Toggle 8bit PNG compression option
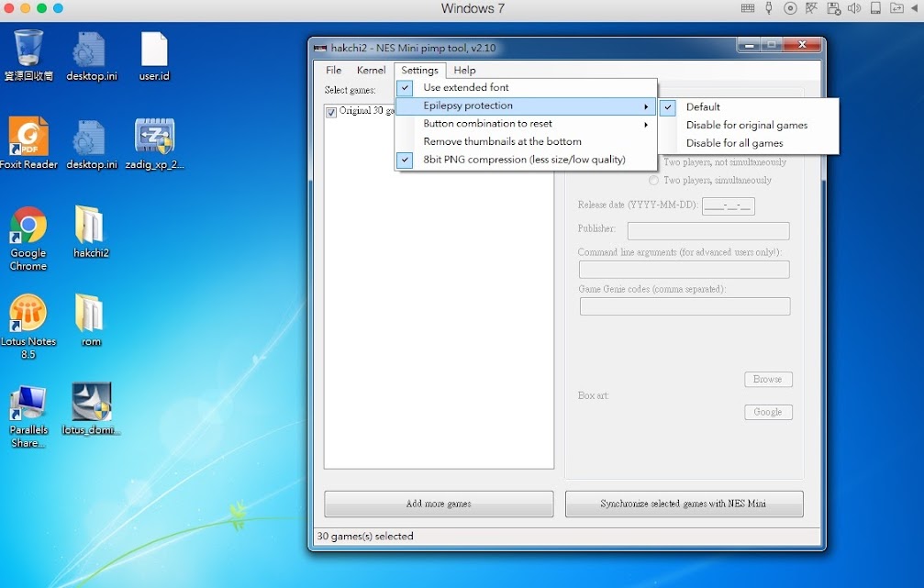 pos(526,160)
